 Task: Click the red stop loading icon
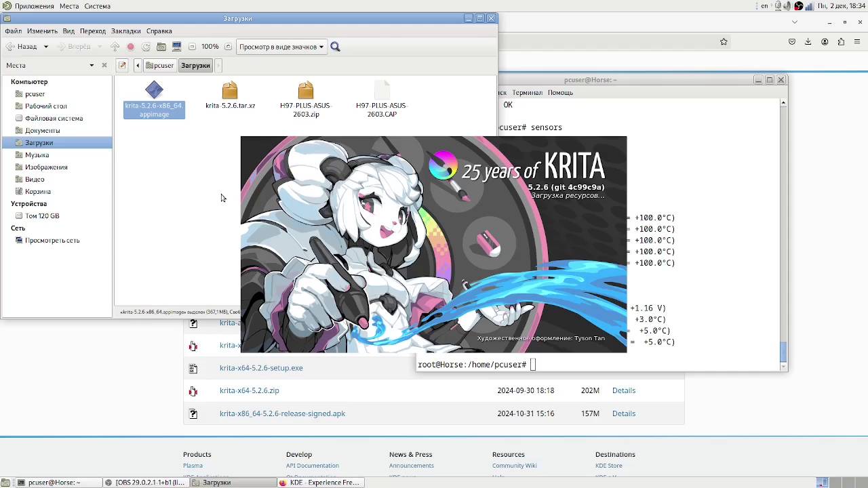130,47
